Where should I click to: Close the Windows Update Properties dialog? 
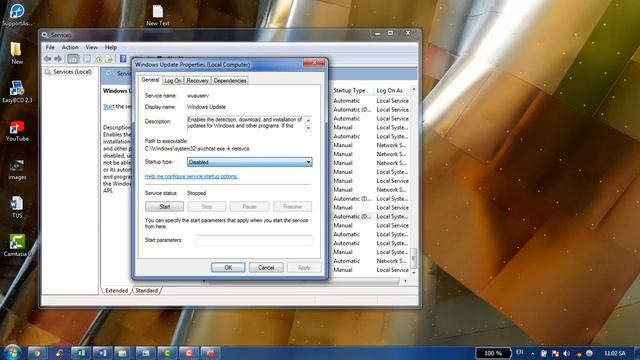point(314,62)
